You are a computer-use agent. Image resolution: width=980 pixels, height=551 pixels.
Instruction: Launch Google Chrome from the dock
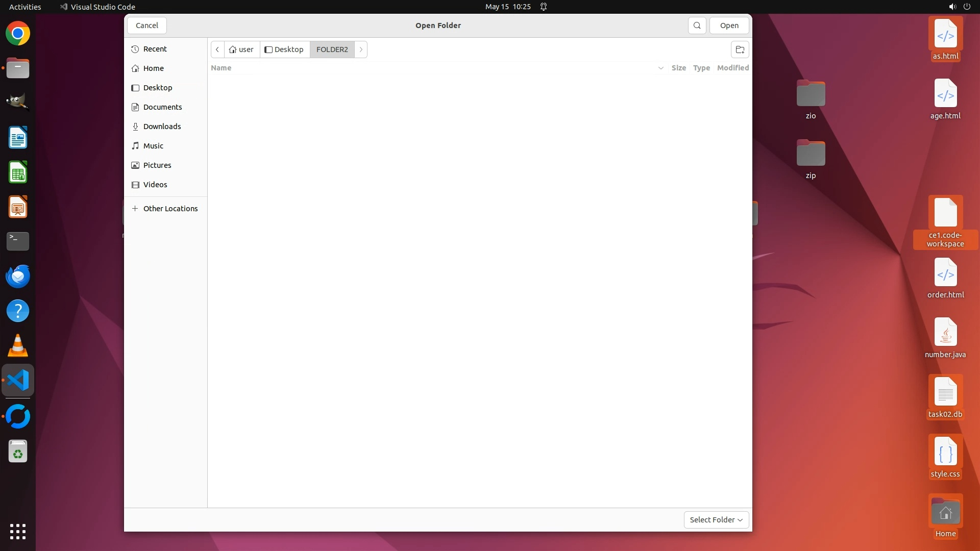point(18,34)
